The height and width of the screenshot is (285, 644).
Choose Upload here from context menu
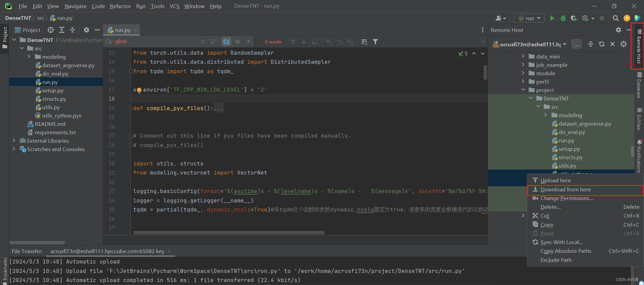tap(585, 180)
